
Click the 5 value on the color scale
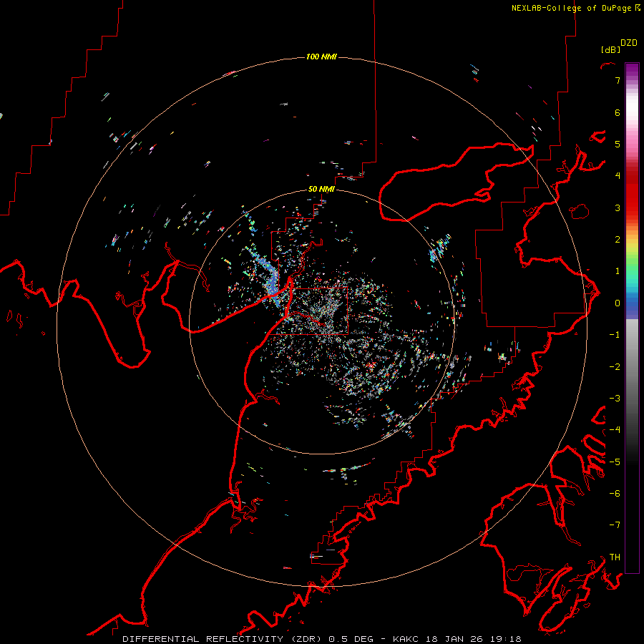click(618, 144)
